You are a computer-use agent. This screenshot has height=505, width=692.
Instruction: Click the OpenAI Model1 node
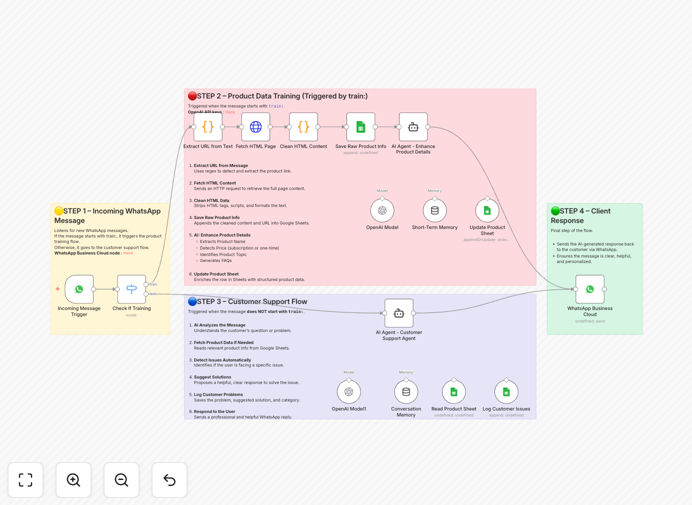[x=349, y=392]
